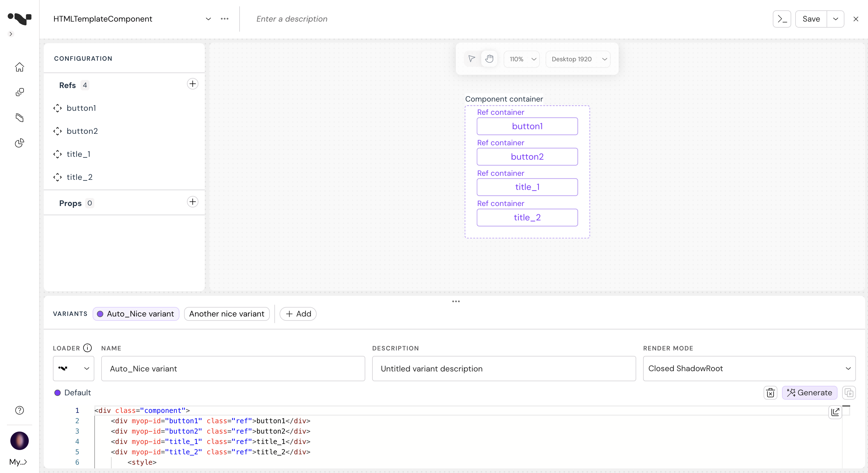This screenshot has width=868, height=473.
Task: Click the title_2 box in canvas
Action: (527, 218)
